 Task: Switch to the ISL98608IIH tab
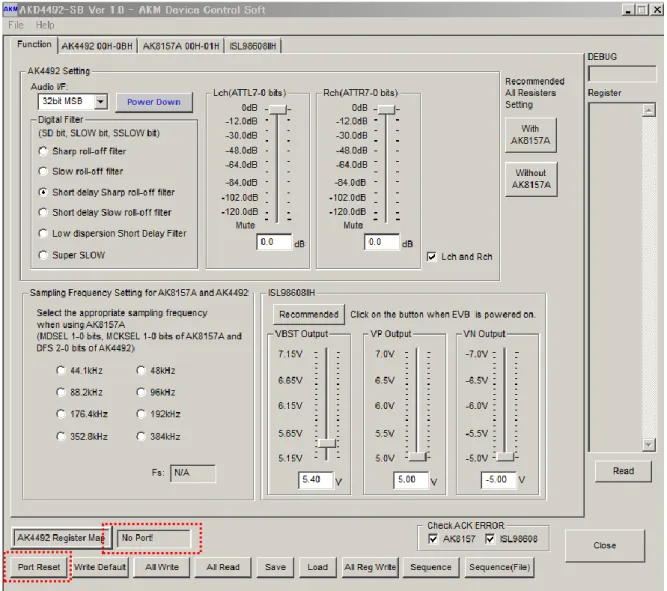(253, 46)
